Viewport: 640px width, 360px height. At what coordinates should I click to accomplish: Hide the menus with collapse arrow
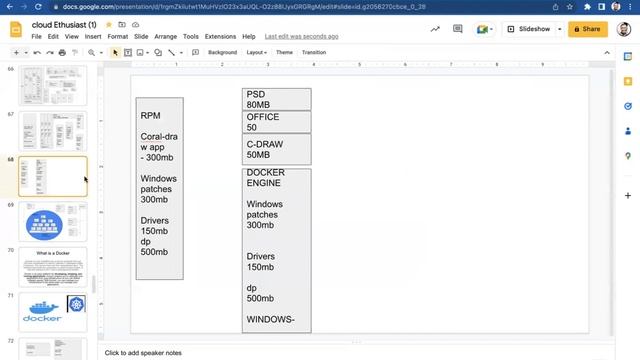(x=607, y=53)
